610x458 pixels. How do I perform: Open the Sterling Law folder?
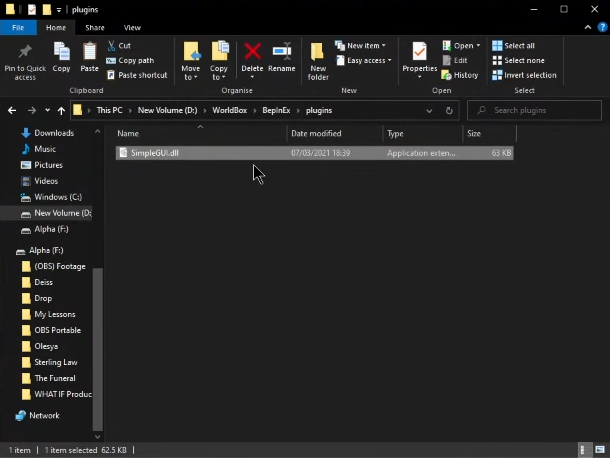coord(49,362)
